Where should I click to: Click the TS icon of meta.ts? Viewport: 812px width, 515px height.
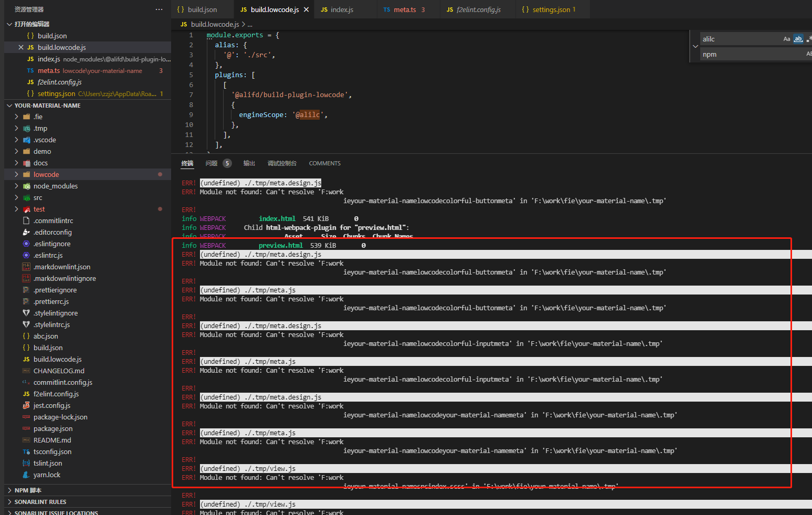[x=30, y=70]
